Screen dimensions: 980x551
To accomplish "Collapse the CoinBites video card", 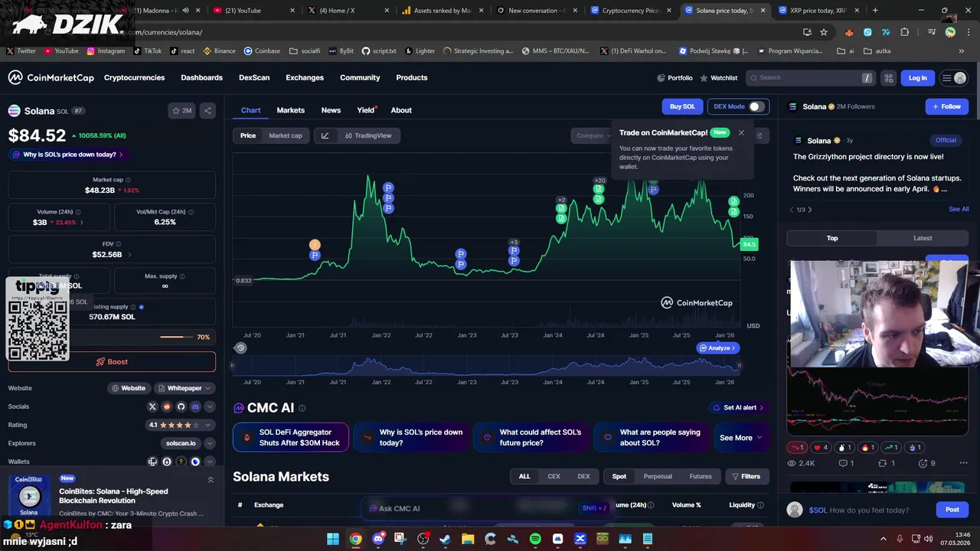I will 211,480.
